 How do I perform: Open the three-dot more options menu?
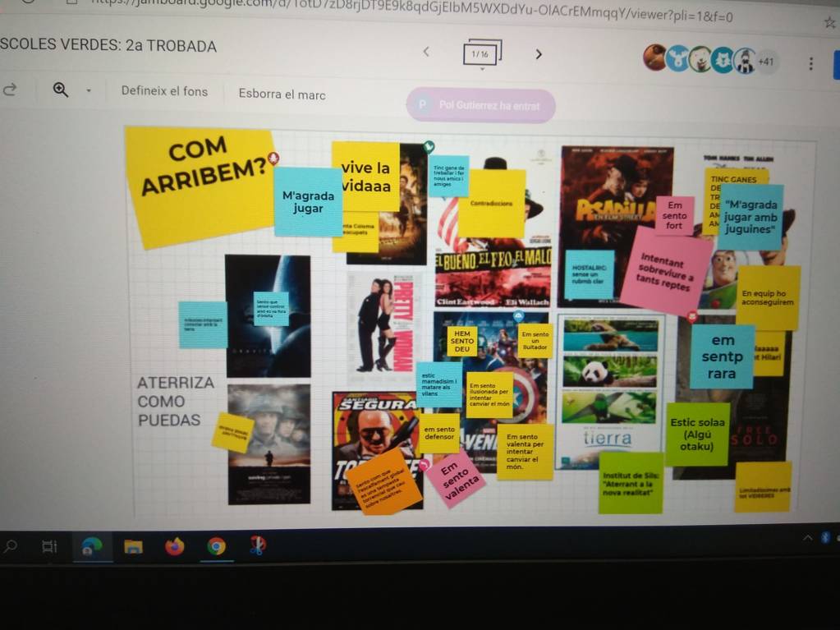click(x=811, y=63)
